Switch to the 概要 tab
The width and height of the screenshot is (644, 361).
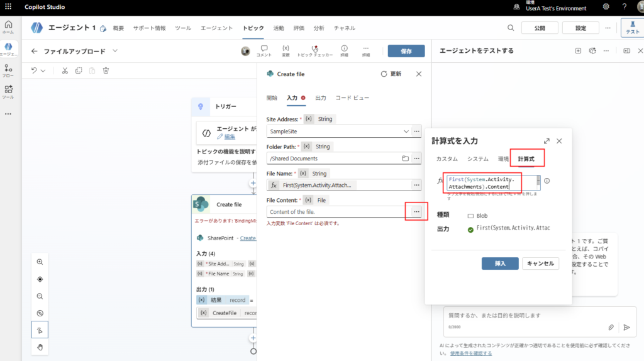pyautogui.click(x=118, y=28)
